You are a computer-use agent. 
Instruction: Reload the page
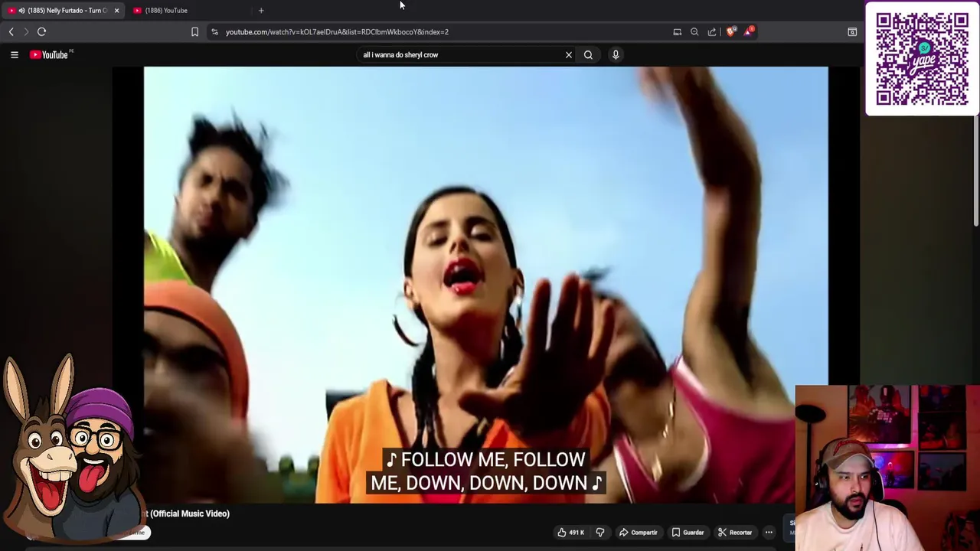point(42,31)
